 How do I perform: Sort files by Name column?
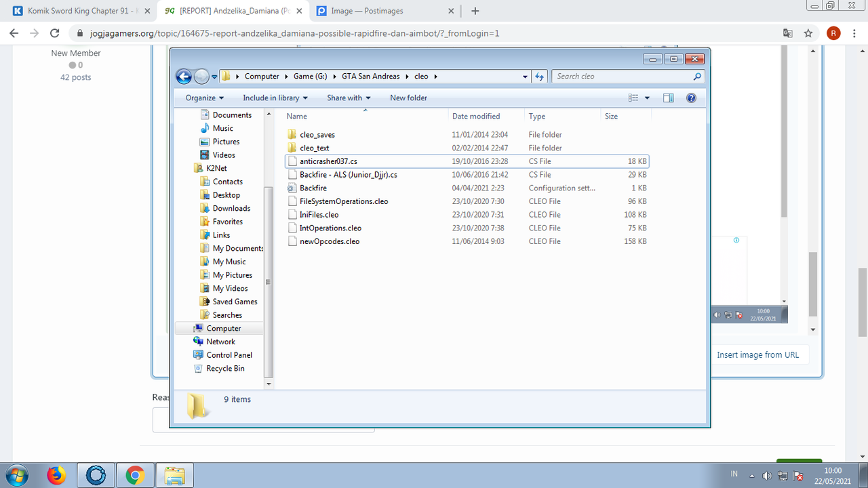[366, 117]
